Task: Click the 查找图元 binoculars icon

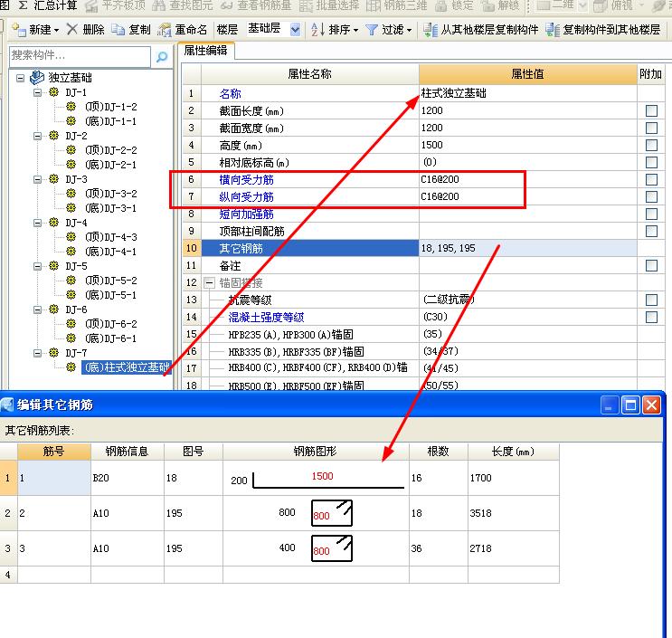Action: tap(158, 5)
